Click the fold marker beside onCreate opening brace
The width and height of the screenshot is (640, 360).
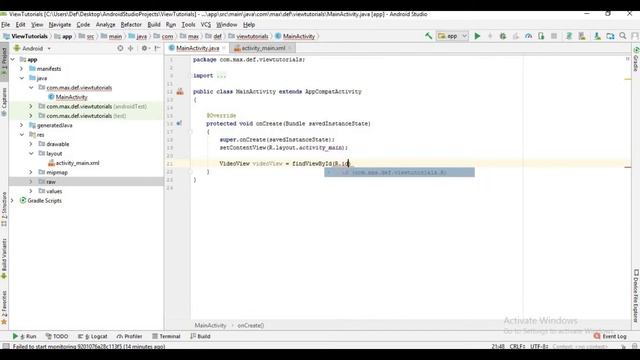tap(190, 131)
